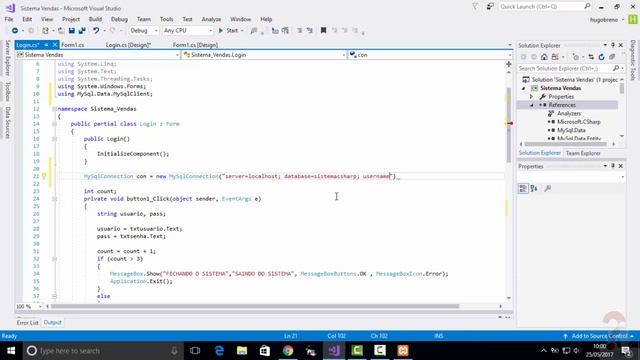Image resolution: width=640 pixels, height=360 pixels.
Task: Open the Tools menu
Action: [x=167, y=19]
